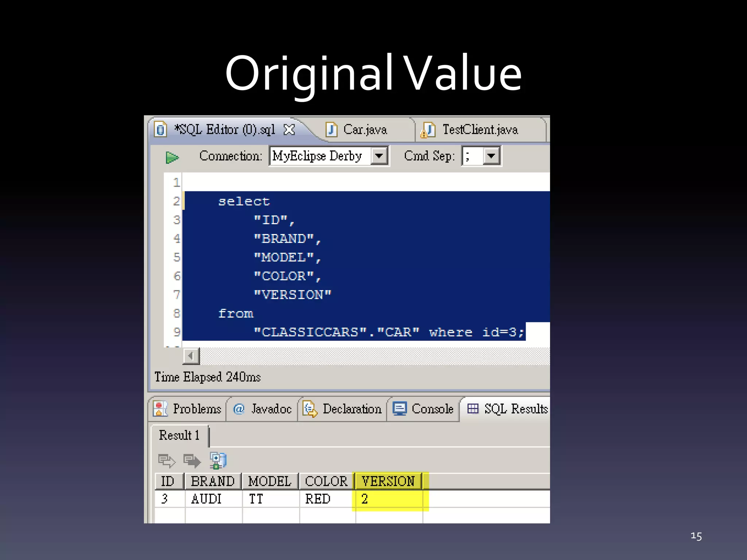Click the Javadoc @ icon
747x560 pixels.
(x=239, y=409)
